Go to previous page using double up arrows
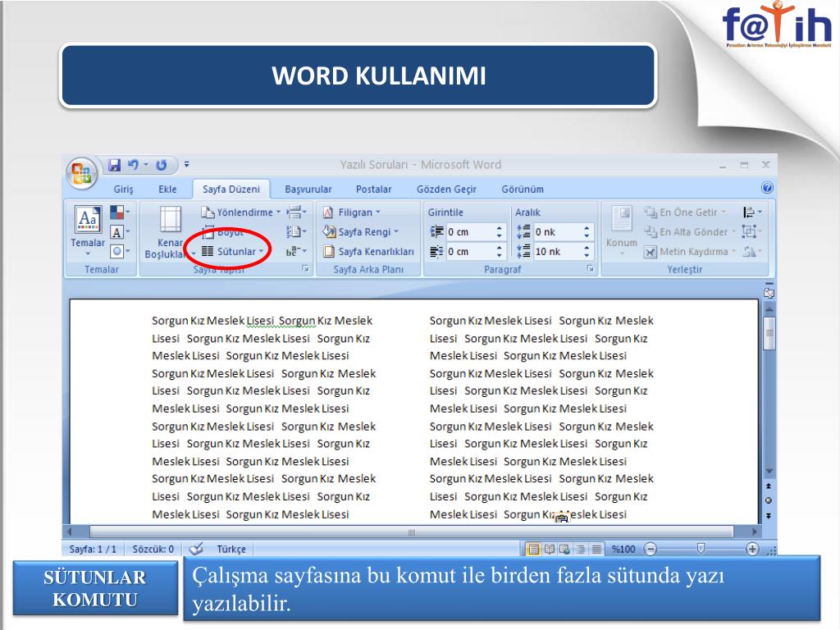 click(769, 486)
